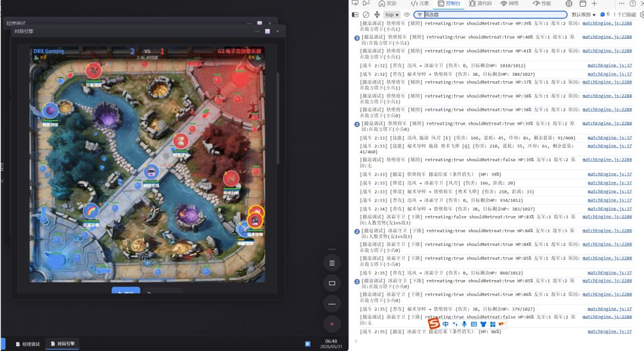The height and width of the screenshot is (351, 644).
Task: Click the DRX Gaming team name
Action: pos(49,51)
